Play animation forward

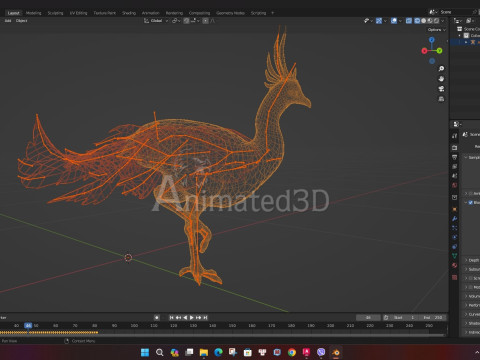pyautogui.click(x=192, y=318)
